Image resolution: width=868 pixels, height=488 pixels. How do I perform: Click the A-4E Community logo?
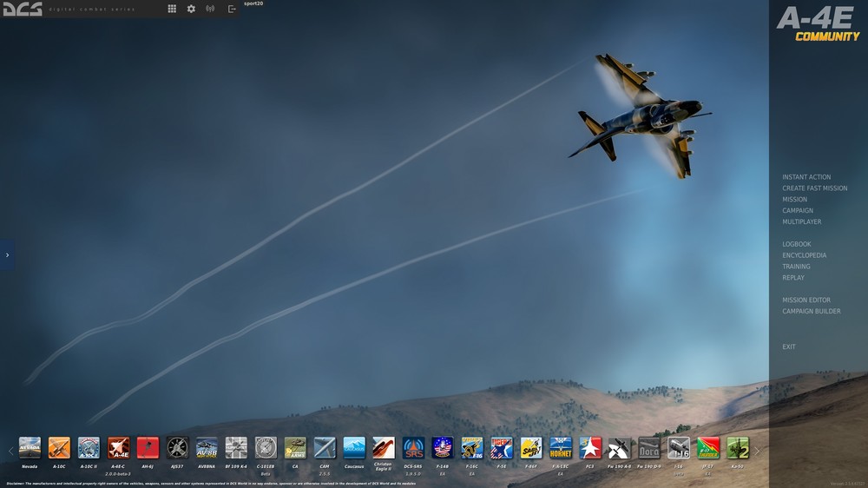coord(819,23)
